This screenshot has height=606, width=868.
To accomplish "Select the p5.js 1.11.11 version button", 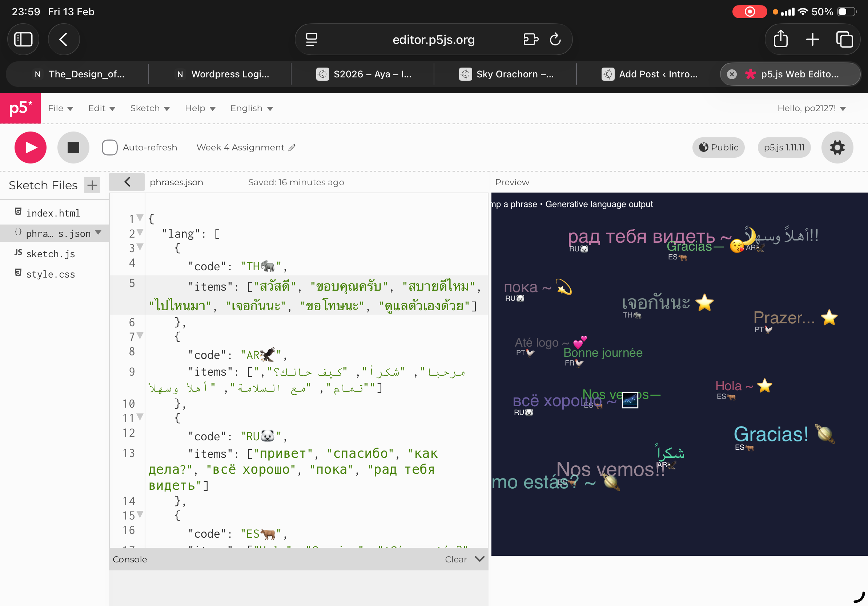I will pos(784,148).
